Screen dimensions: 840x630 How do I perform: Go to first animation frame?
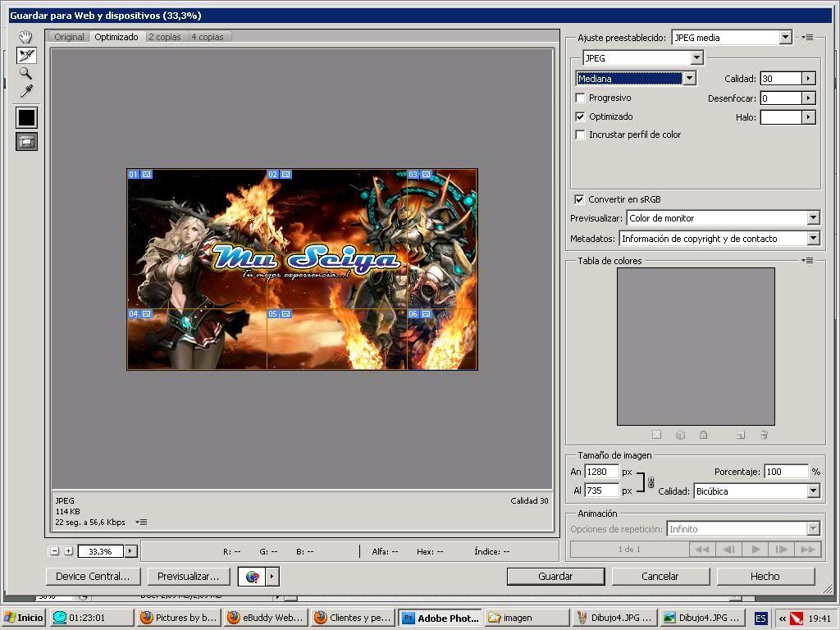point(702,549)
